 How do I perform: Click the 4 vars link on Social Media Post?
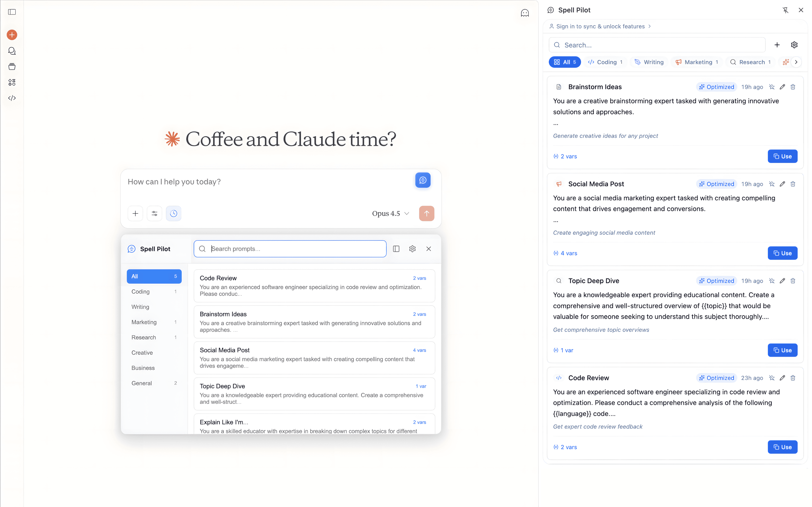click(568, 253)
